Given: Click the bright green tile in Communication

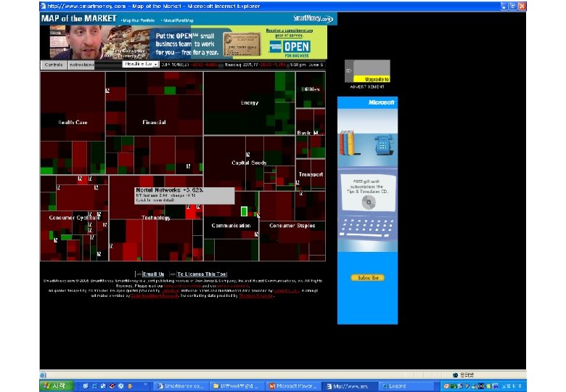Looking at the screenshot, I should (244, 211).
